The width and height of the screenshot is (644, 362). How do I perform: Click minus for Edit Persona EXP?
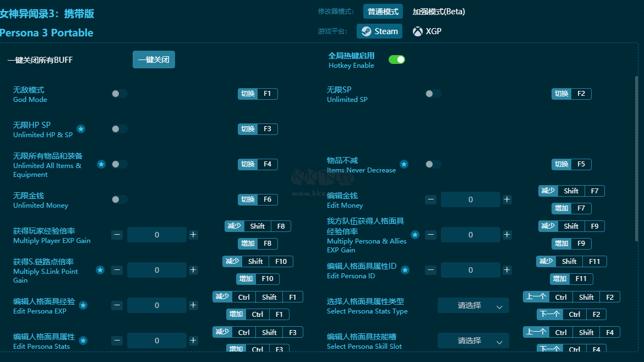[117, 305]
